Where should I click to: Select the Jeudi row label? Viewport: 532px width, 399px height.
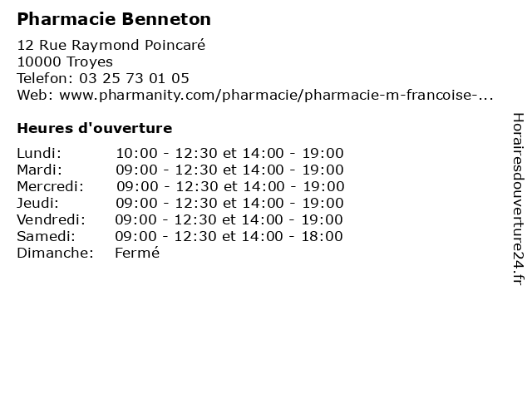pos(37,203)
